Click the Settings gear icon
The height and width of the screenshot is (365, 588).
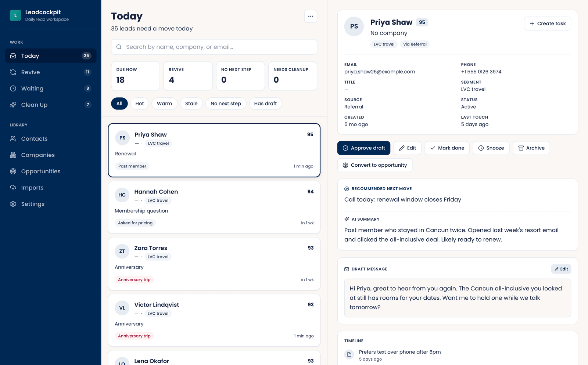(x=13, y=204)
